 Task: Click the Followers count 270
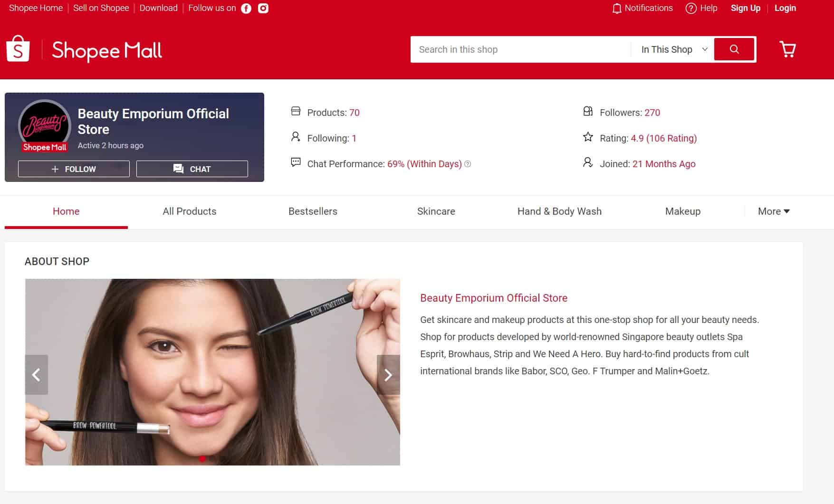click(x=652, y=113)
